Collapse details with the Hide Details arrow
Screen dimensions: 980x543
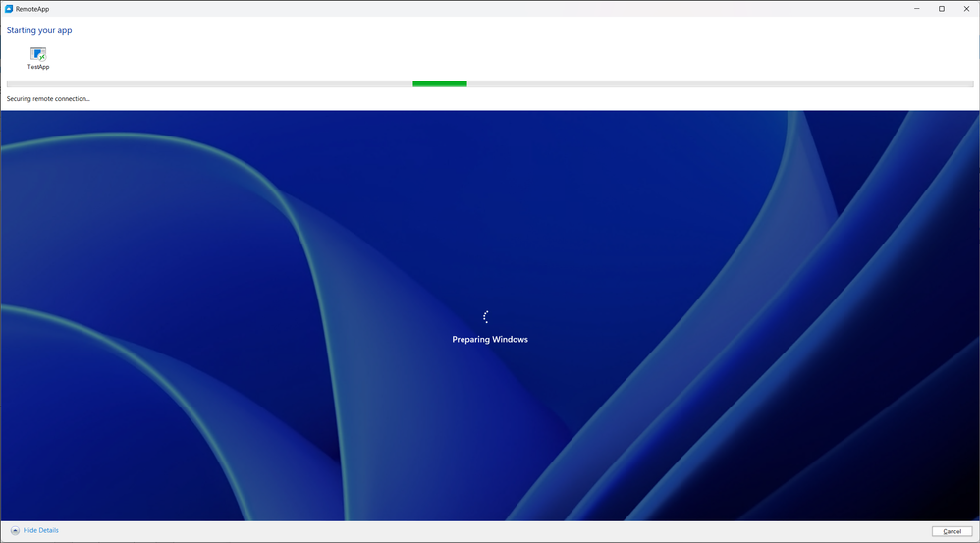point(15,530)
